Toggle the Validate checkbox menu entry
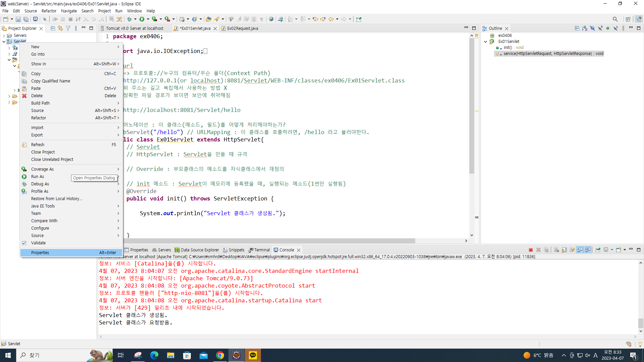This screenshot has width=644, height=362. click(38, 243)
